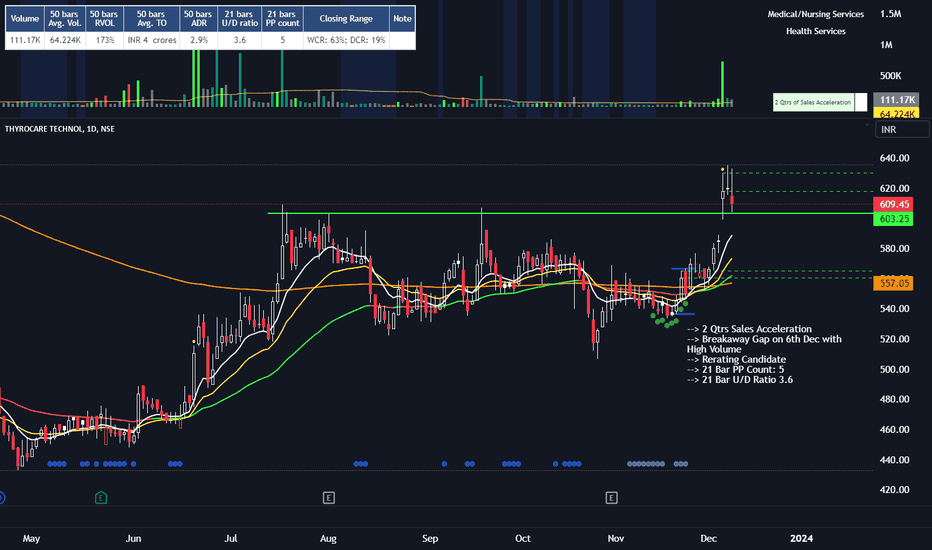
Task: Select the 50 bars RVOL header
Action: (x=104, y=18)
